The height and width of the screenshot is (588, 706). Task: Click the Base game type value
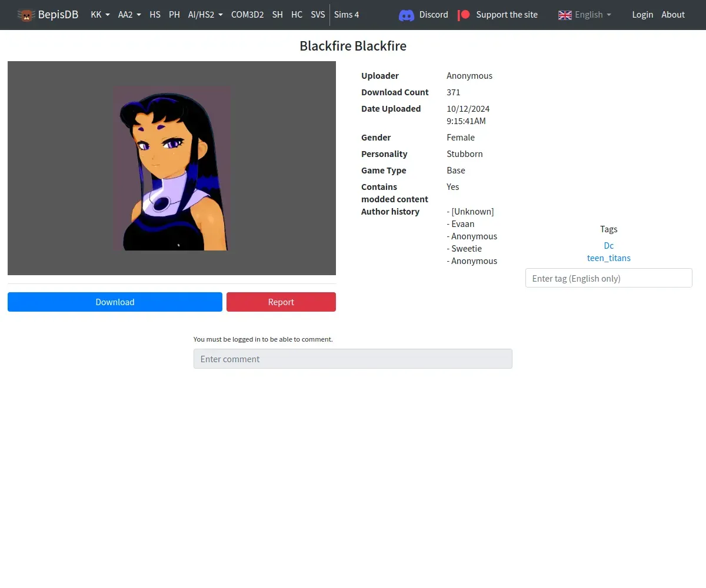[456, 171]
